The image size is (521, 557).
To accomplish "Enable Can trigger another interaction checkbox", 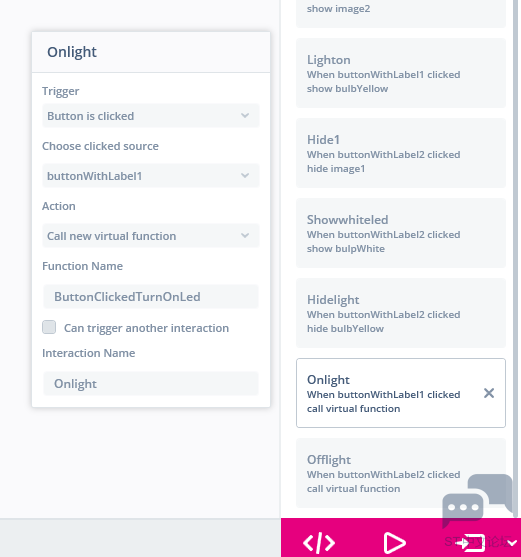I will pos(49,327).
